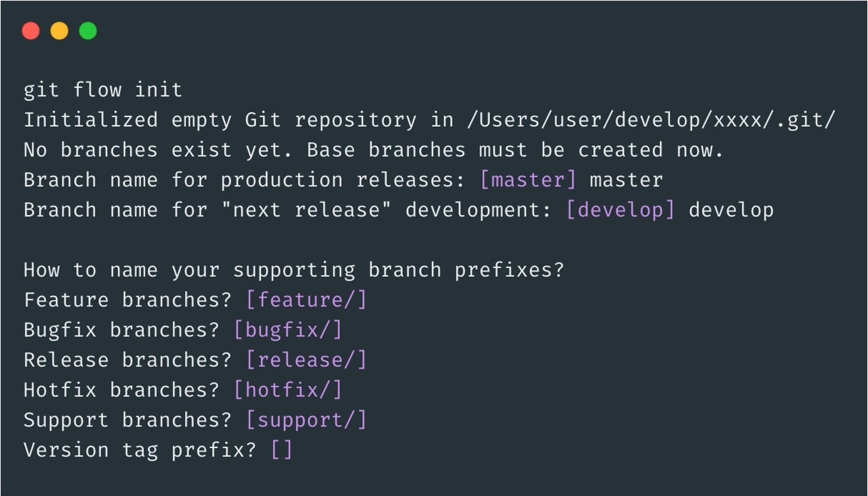Click the [bugfix/] prefix default
This screenshot has height=496, width=868.
pos(288,330)
